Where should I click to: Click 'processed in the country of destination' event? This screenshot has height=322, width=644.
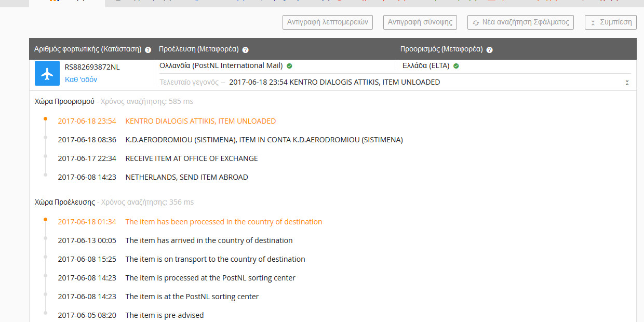224,222
